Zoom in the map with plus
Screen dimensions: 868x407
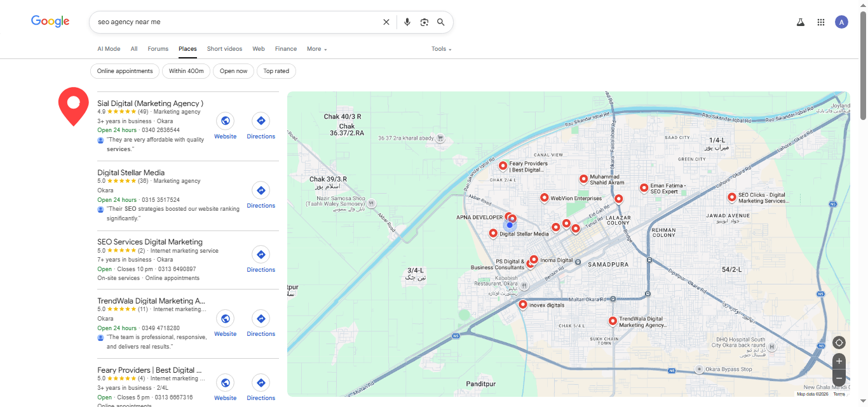click(839, 361)
